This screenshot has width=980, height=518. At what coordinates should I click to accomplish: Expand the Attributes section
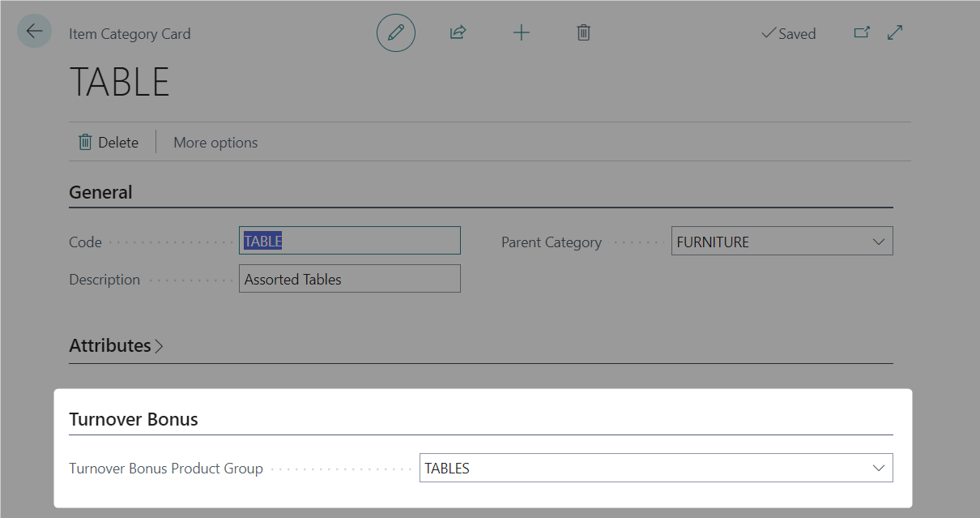116,345
